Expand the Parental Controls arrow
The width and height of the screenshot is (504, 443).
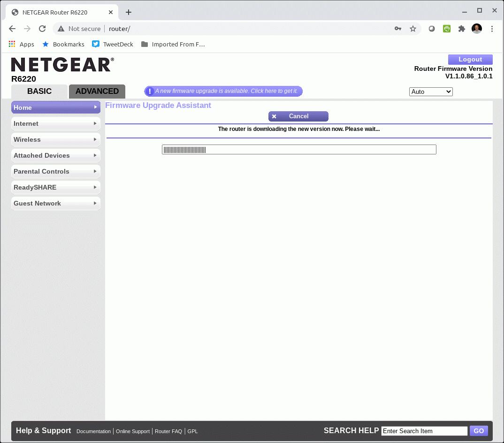(x=95, y=171)
